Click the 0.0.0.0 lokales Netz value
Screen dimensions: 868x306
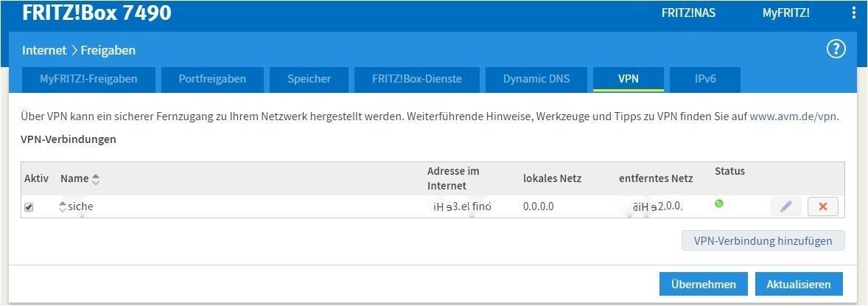539,206
